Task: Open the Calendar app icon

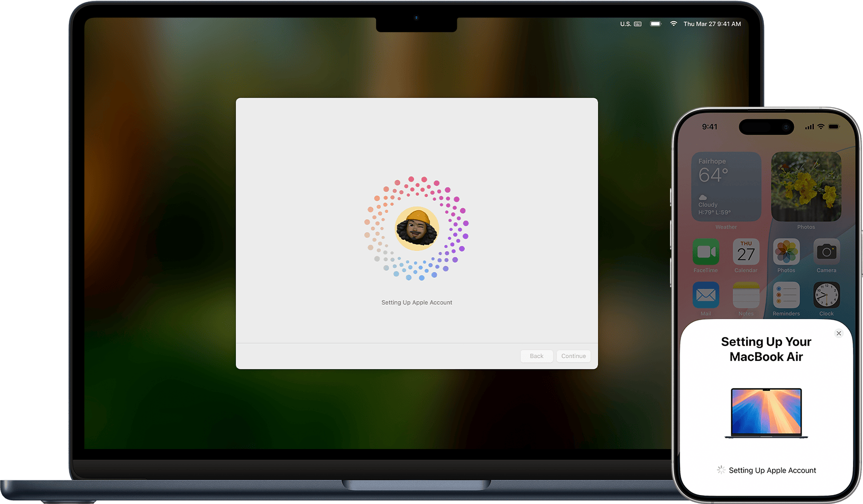Action: point(746,252)
